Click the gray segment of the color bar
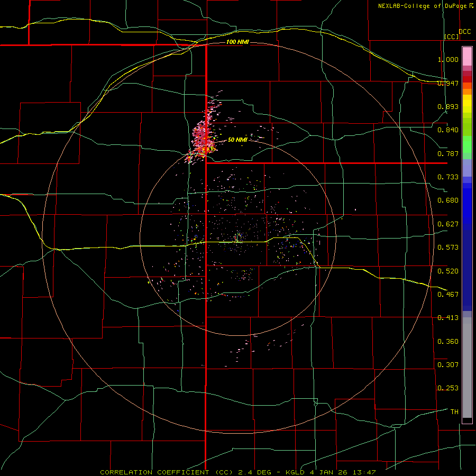Screen dimensions: 476x476 click(x=467, y=368)
